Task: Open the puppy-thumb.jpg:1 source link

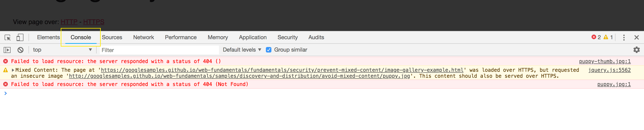Action: (605, 61)
